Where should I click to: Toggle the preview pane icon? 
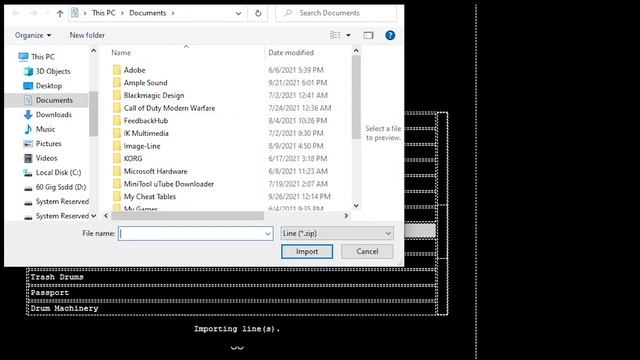368,36
